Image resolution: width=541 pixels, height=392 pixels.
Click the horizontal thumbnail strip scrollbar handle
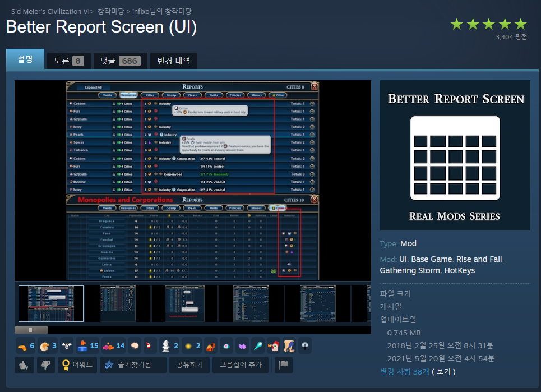(31, 330)
